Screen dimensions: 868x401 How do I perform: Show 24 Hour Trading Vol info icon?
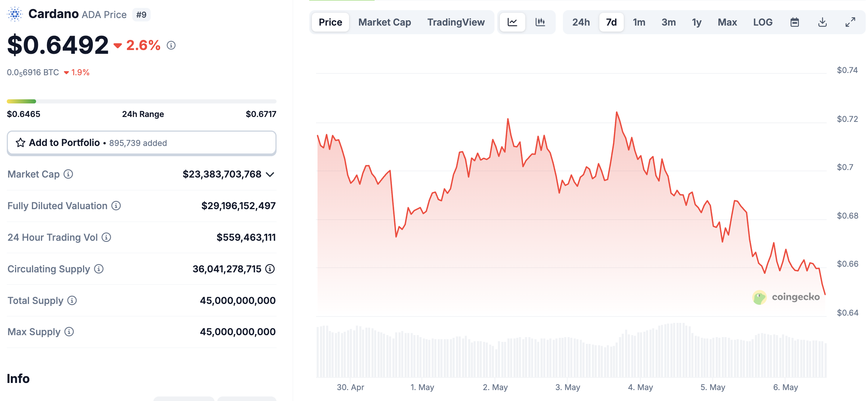[x=106, y=237]
